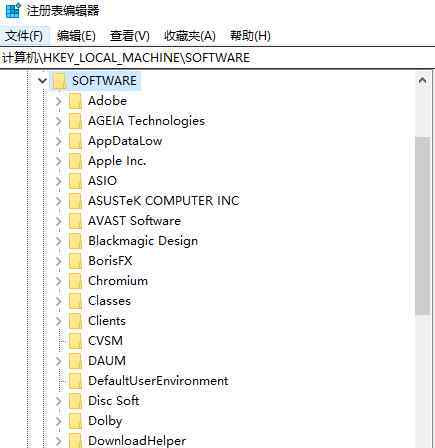
Task: Expand the Apple Inc. key
Action: [59, 161]
